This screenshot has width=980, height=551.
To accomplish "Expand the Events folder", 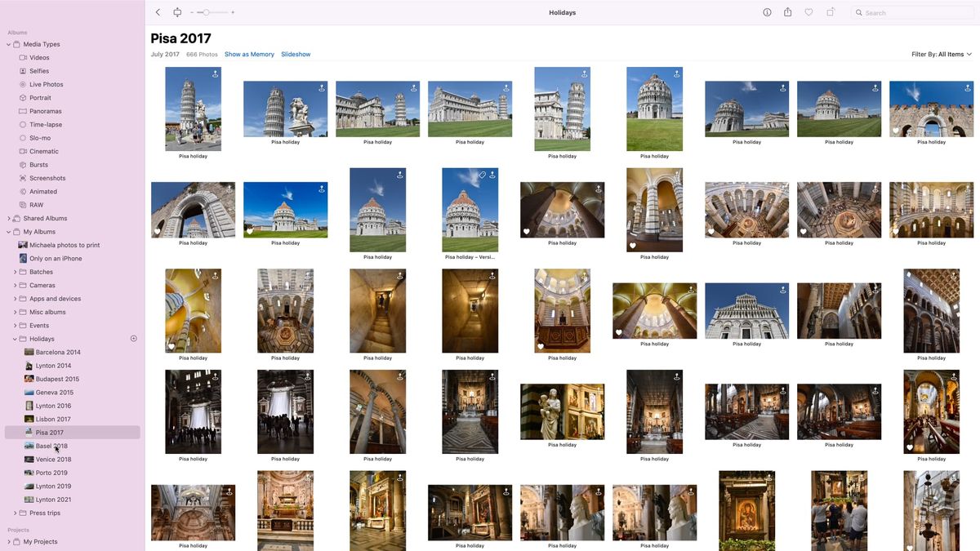I will point(14,325).
